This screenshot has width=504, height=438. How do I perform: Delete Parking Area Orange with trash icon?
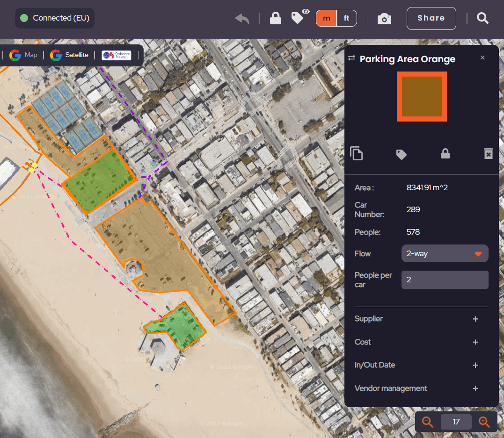click(489, 153)
